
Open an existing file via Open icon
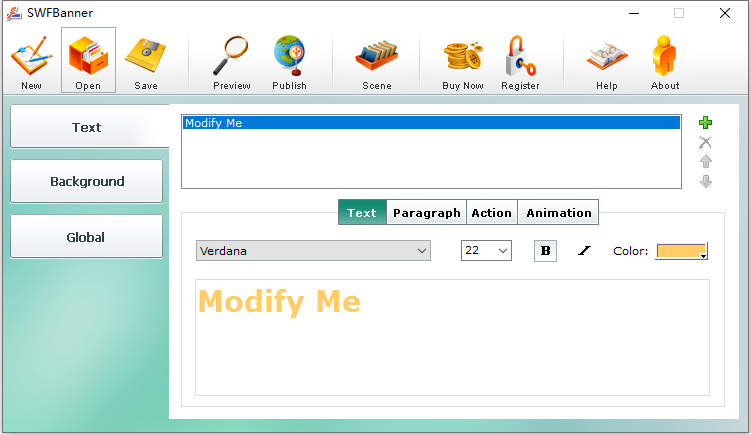[88, 57]
